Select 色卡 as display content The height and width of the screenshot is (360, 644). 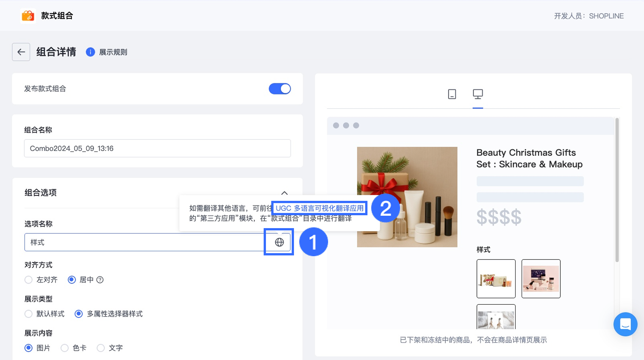coord(65,348)
